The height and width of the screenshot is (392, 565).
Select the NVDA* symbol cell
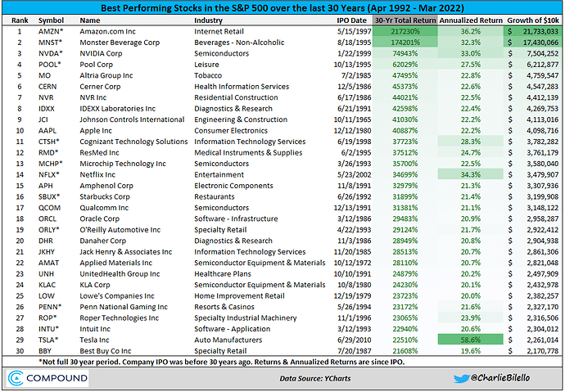[51, 54]
